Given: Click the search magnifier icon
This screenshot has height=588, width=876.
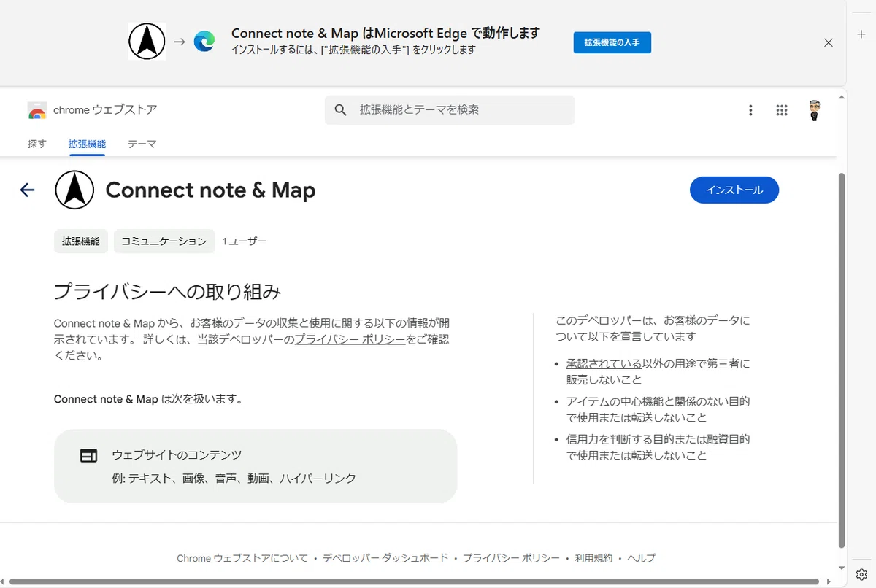Looking at the screenshot, I should (340, 110).
